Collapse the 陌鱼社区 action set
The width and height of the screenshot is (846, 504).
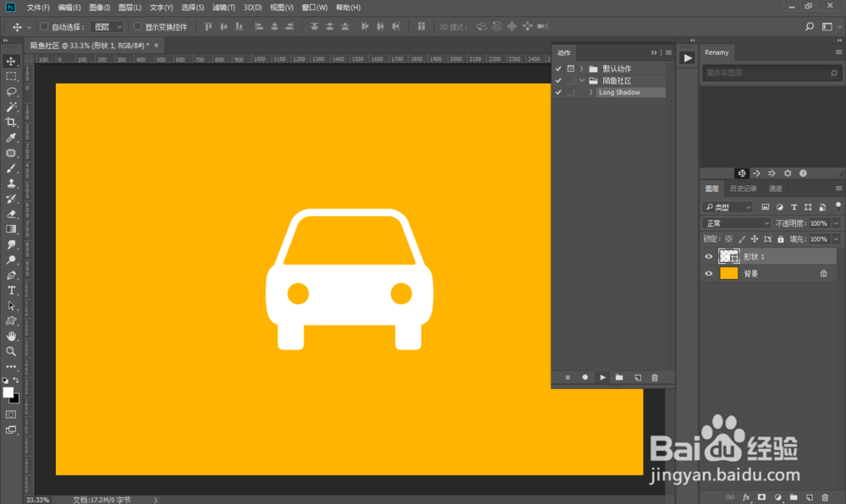[x=582, y=80]
